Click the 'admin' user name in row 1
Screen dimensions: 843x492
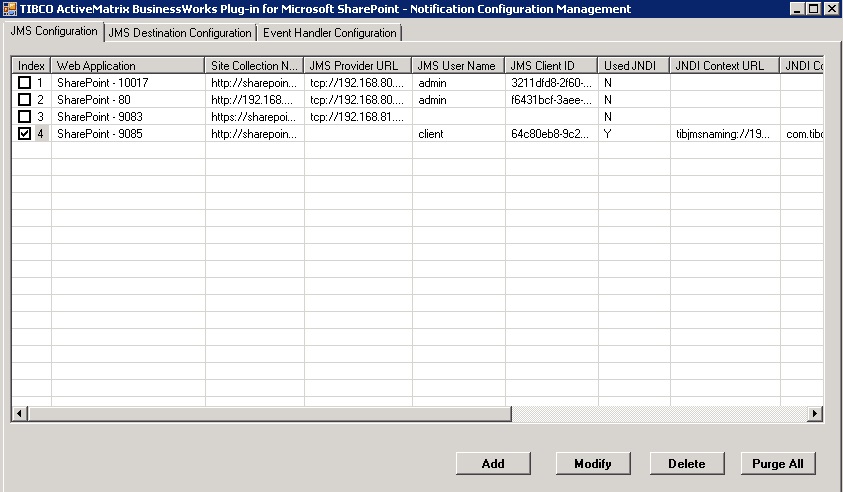click(459, 83)
